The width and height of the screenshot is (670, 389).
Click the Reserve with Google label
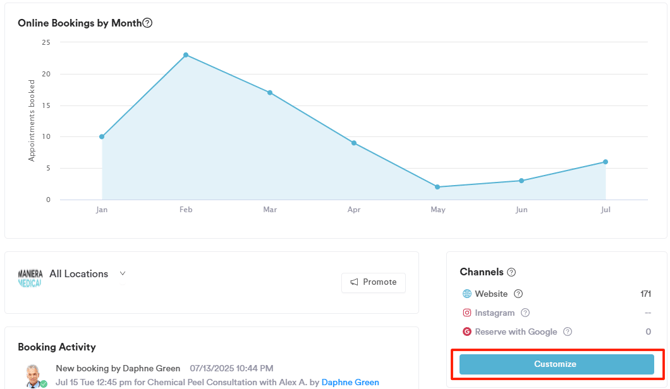click(516, 332)
